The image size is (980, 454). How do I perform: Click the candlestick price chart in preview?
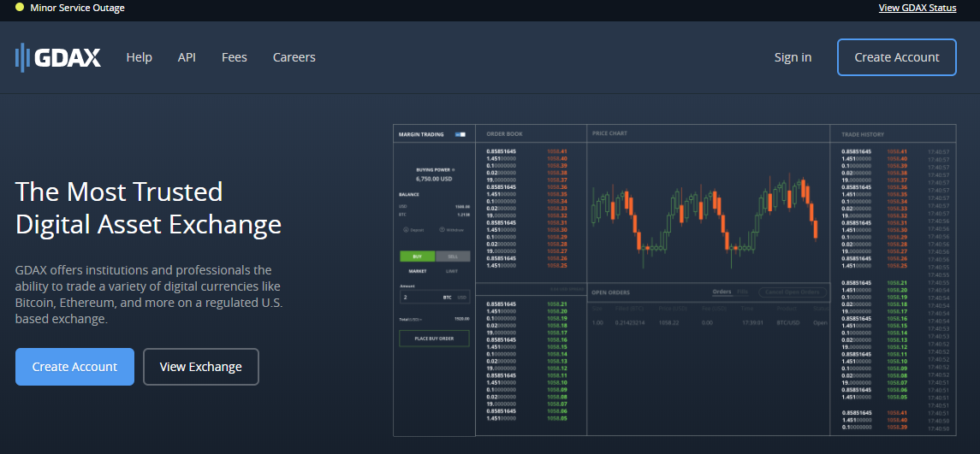(704, 221)
